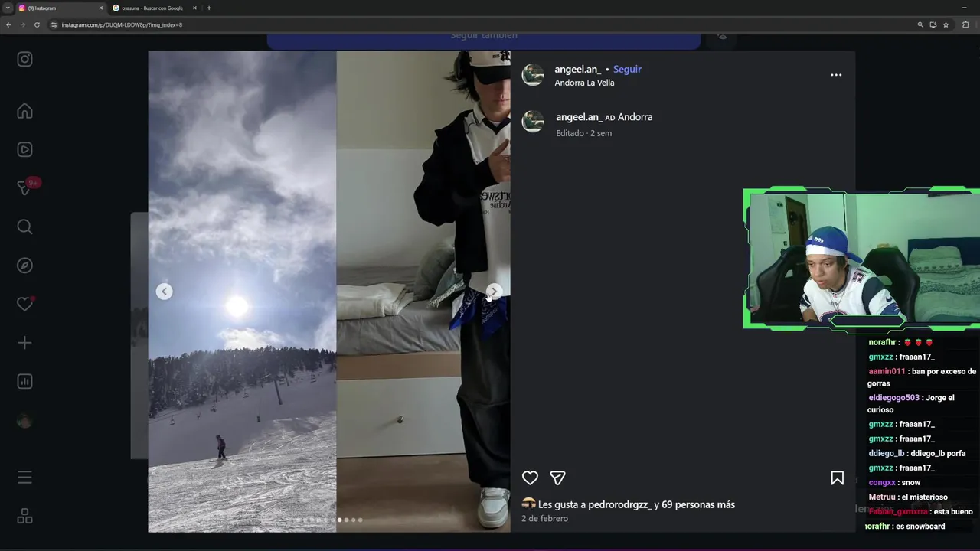Go to Home feed in sidebar
This screenshot has width=980, height=551.
[x=24, y=112]
